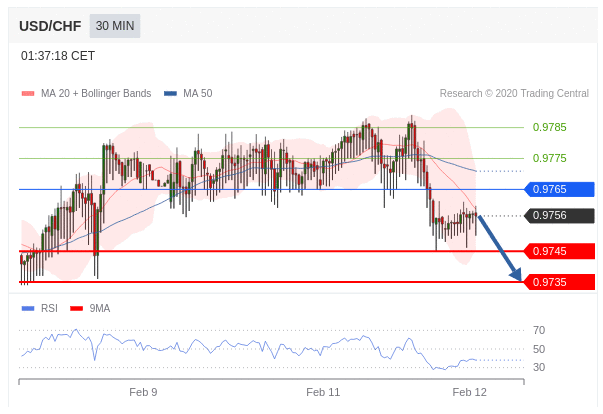Click the RSI 50 level label
This screenshot has width=603, height=414.
(539, 349)
